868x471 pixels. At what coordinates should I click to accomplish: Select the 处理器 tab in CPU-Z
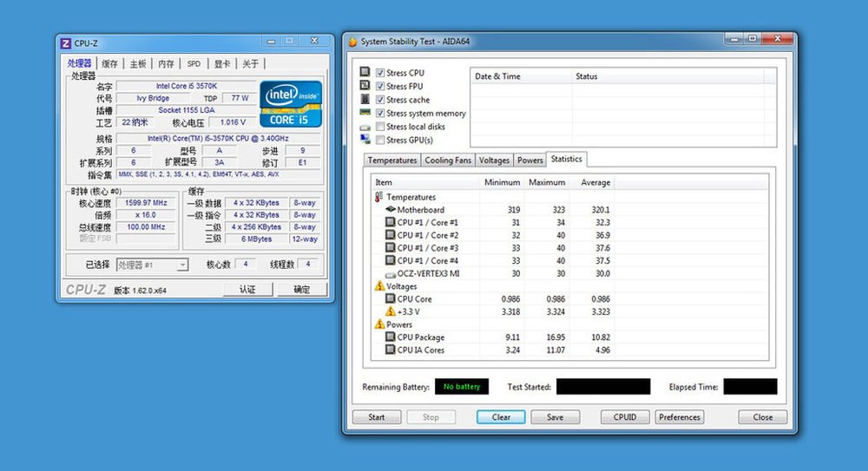(x=80, y=63)
